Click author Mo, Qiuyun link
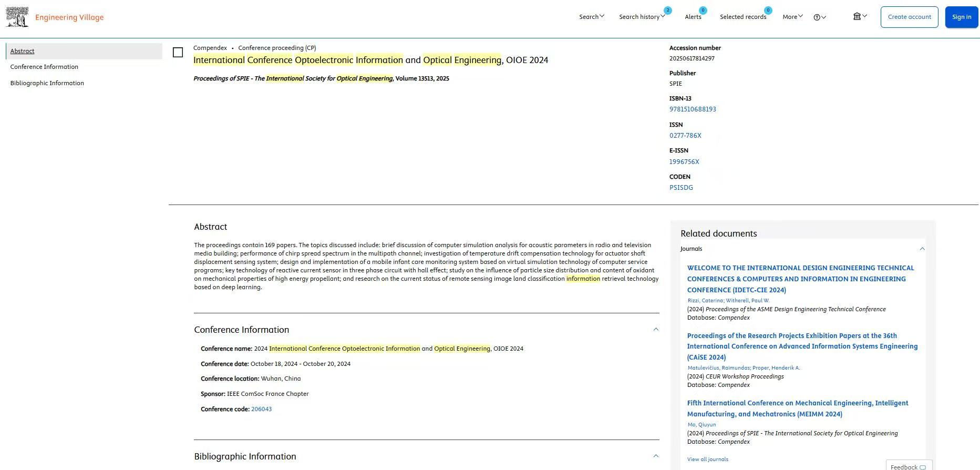Viewport: 980px width, 470px height. tap(702, 425)
